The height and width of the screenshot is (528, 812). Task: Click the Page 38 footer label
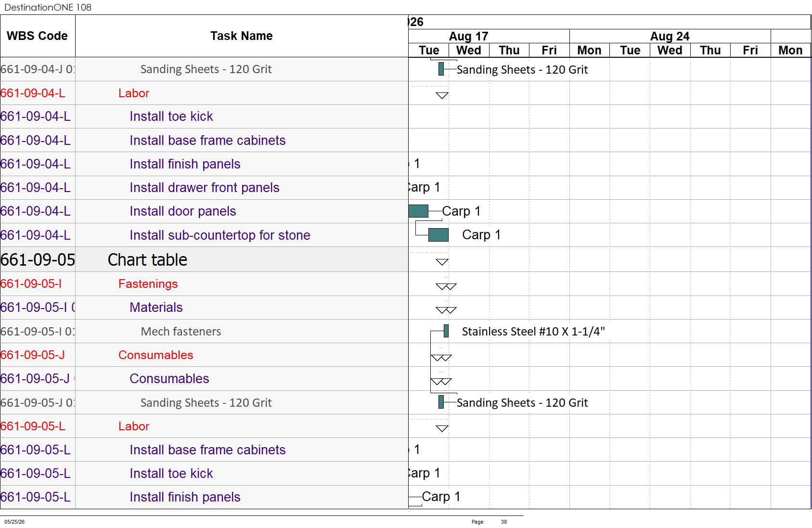(x=489, y=522)
